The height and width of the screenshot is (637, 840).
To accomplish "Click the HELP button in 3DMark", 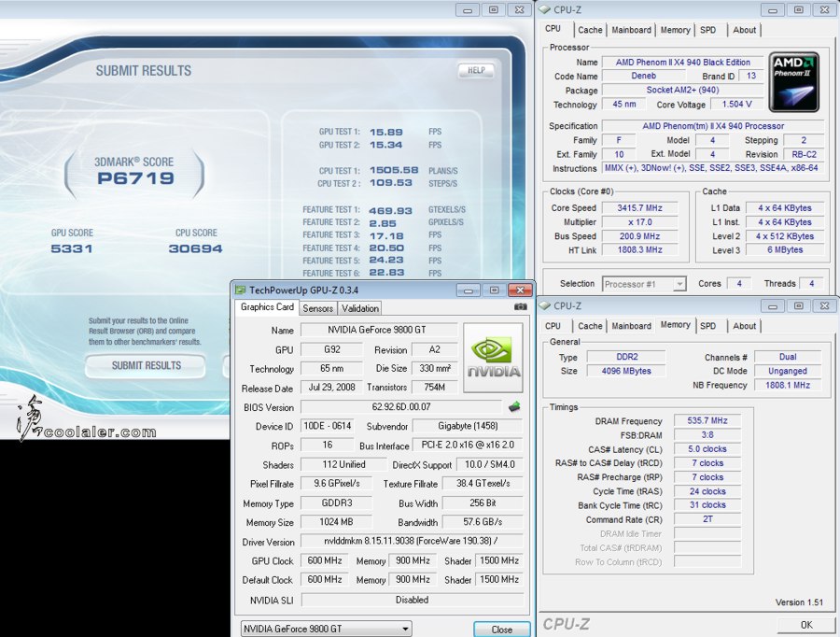I will 476,70.
